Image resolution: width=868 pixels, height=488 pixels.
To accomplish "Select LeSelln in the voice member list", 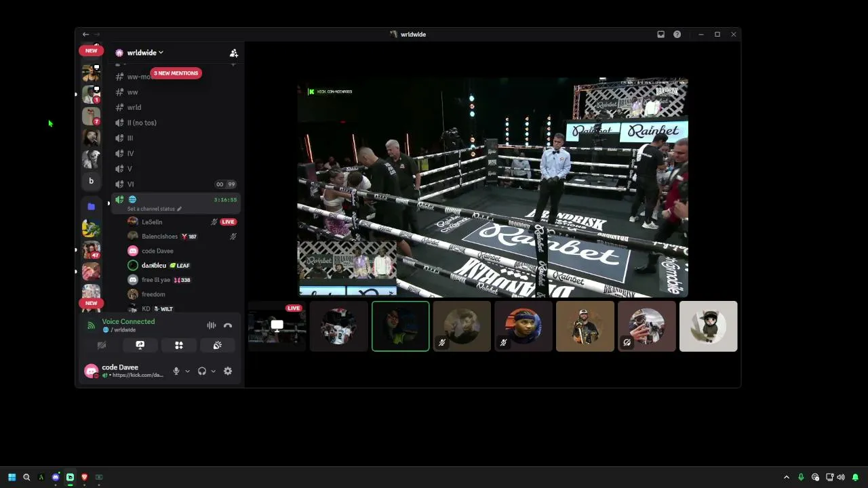I will (x=181, y=222).
